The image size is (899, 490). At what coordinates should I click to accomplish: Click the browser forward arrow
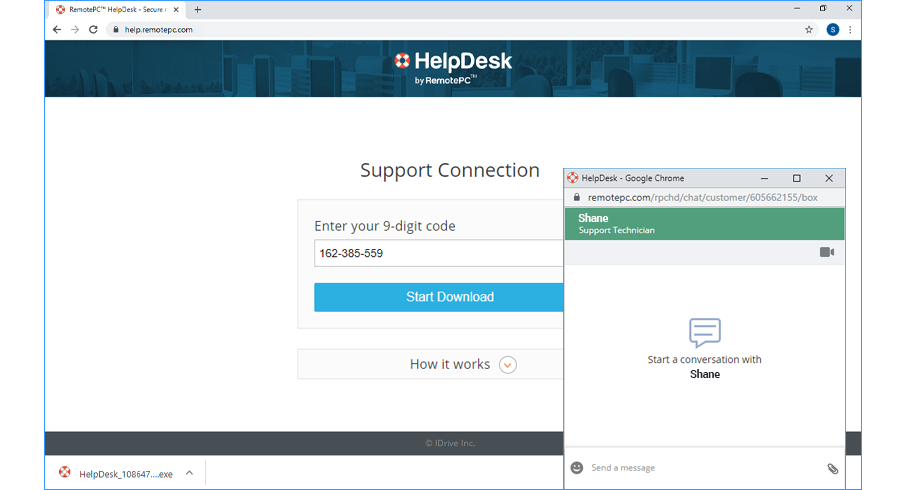75,30
